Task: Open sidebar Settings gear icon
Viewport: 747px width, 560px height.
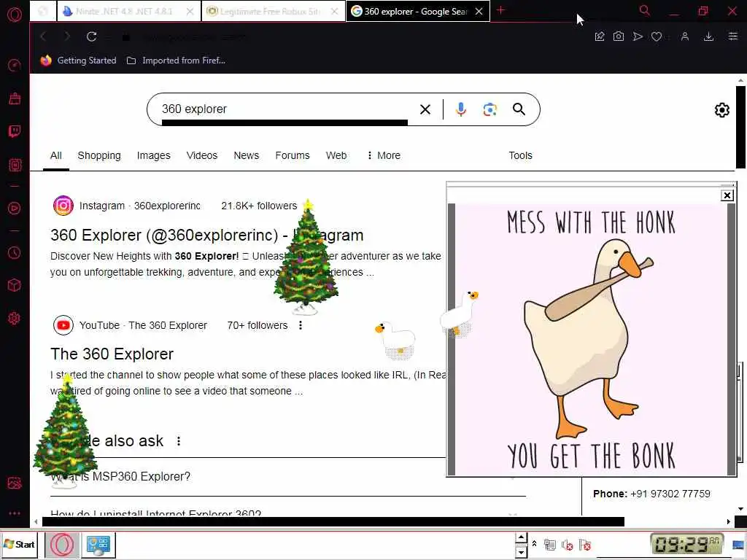Action: (15, 318)
